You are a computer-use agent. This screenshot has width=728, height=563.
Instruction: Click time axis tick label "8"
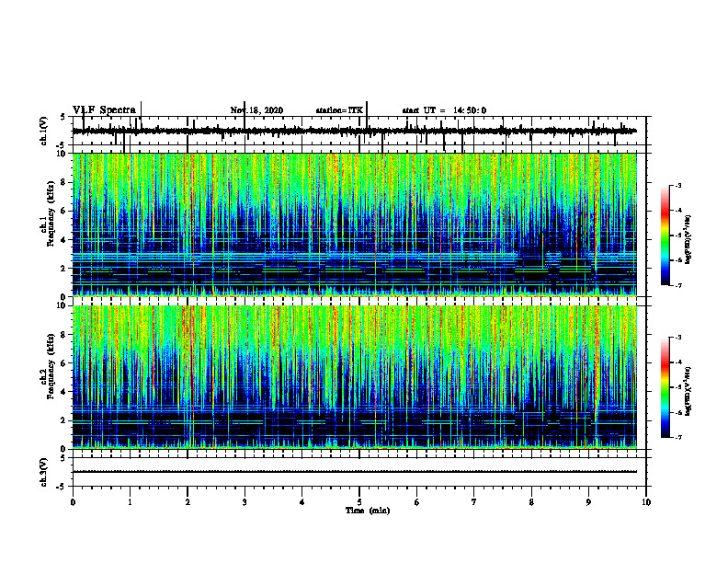coord(531,502)
